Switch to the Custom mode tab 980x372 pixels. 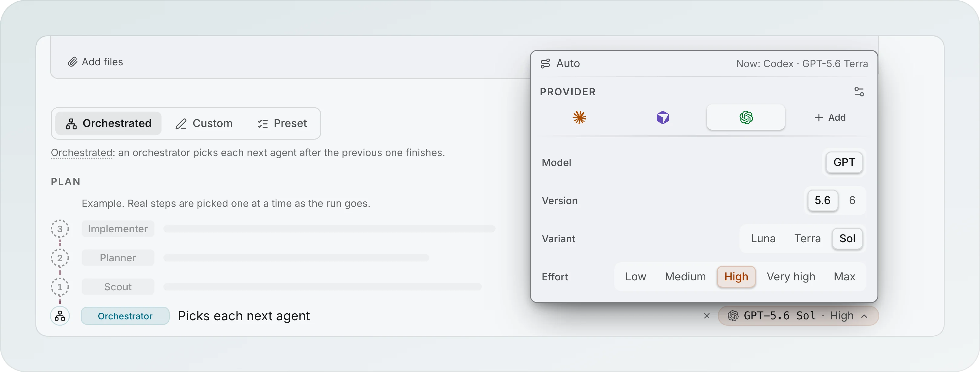(x=204, y=123)
